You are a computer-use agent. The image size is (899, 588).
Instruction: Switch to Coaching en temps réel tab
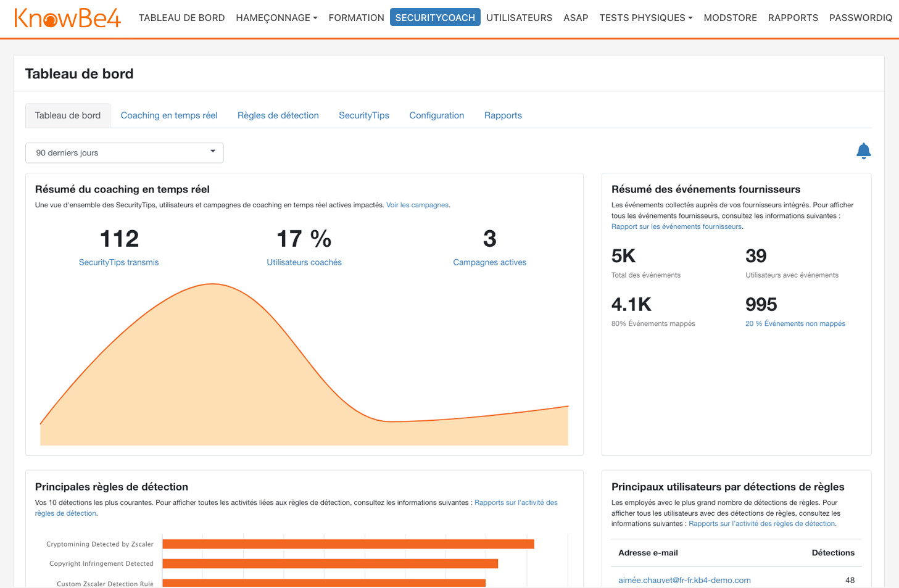pyautogui.click(x=169, y=115)
